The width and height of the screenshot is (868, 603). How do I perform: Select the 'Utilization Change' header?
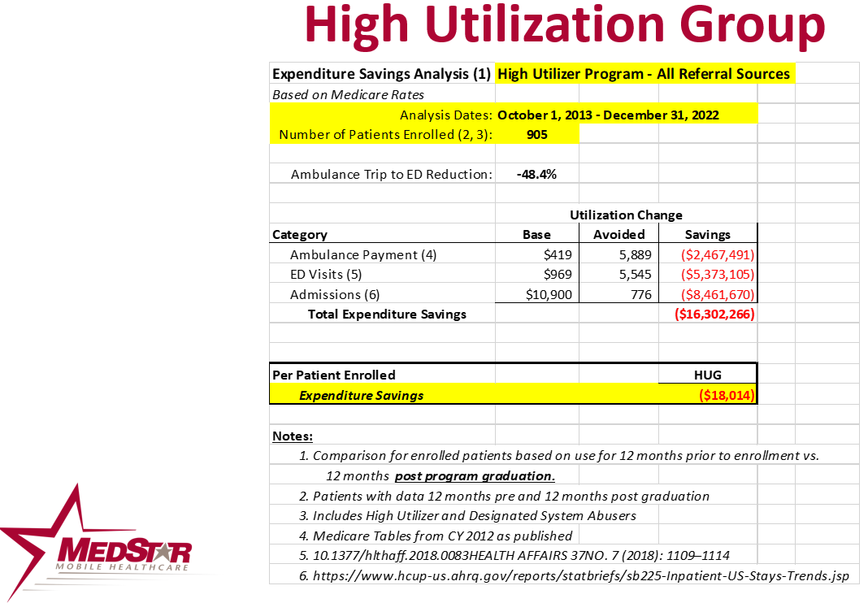626,215
